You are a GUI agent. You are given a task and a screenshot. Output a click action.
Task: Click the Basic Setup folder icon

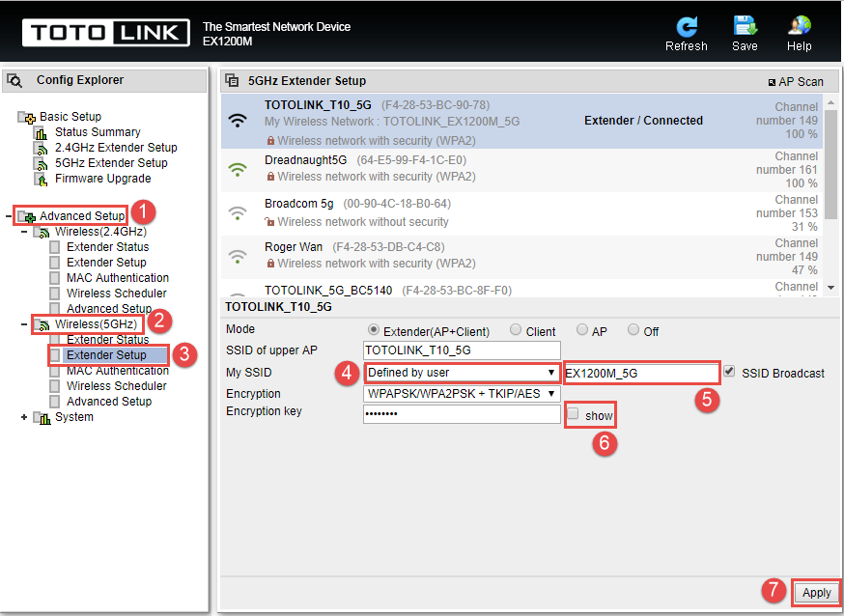pos(27,117)
